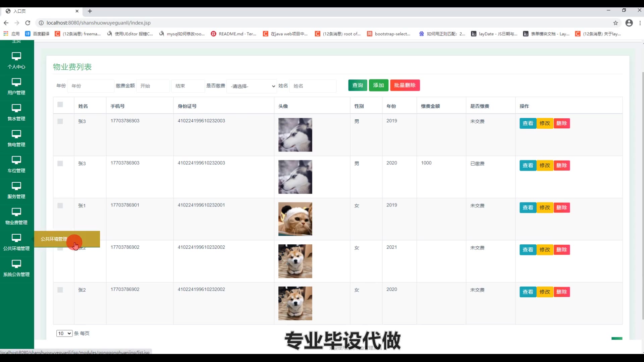This screenshot has width=644, height=362.
Task: Open rows-per-page 10 dropdown
Action: pyautogui.click(x=64, y=333)
